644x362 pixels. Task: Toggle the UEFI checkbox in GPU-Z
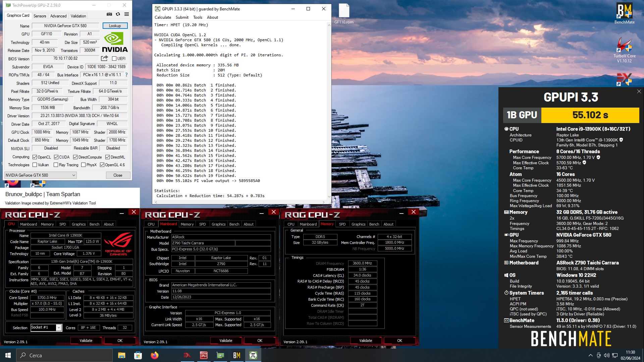pos(114,58)
